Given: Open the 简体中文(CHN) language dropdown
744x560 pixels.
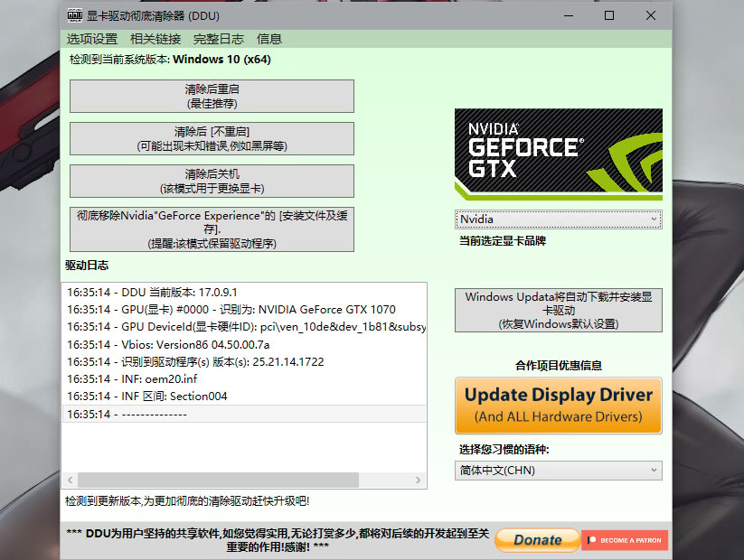Looking at the screenshot, I should click(559, 471).
